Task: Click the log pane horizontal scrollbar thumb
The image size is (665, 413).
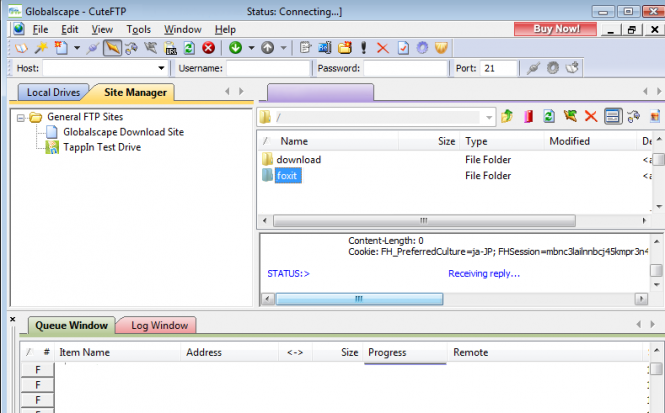Action: [359, 299]
